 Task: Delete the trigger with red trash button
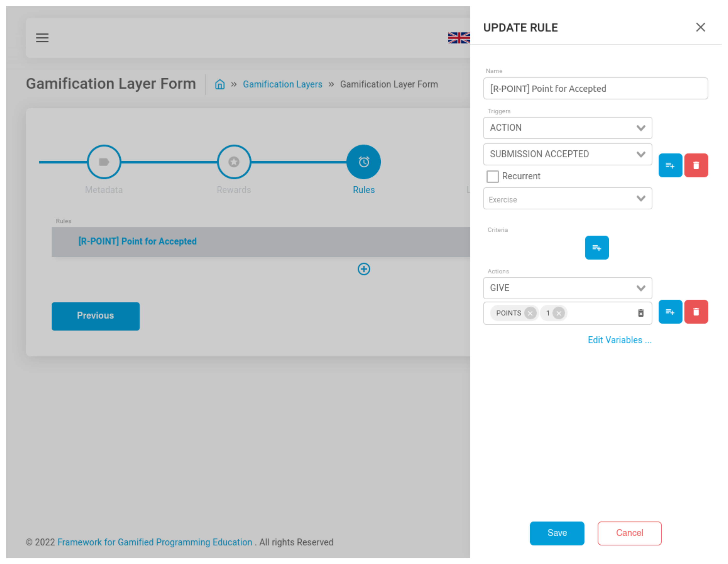pyautogui.click(x=696, y=165)
